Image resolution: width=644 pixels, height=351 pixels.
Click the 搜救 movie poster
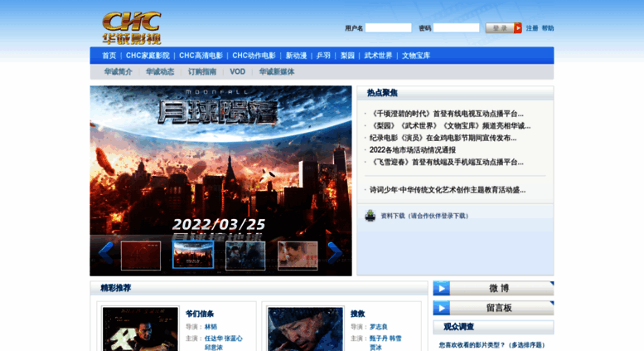[x=305, y=329]
